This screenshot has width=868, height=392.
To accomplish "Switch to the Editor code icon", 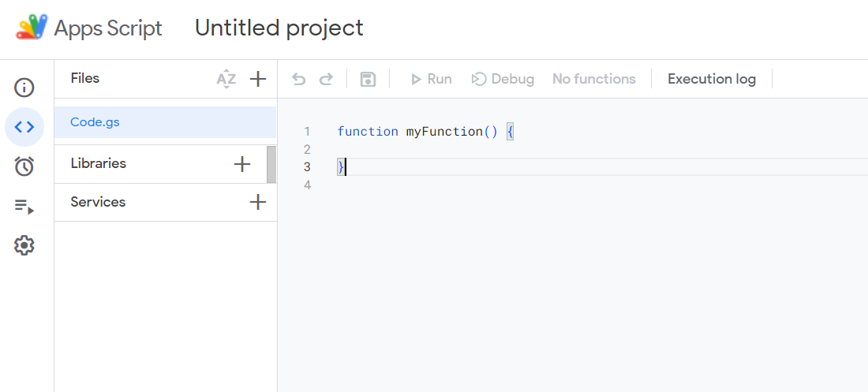I will (x=24, y=127).
